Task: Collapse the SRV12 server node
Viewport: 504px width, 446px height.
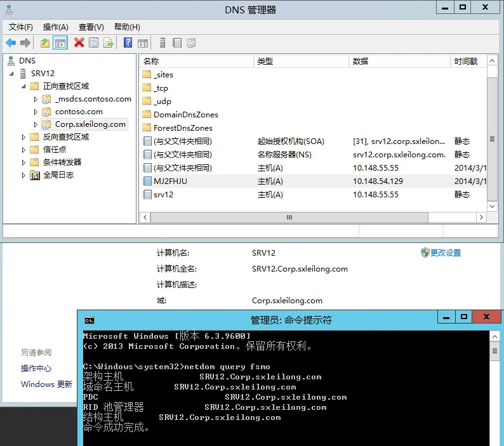Action: click(x=11, y=74)
